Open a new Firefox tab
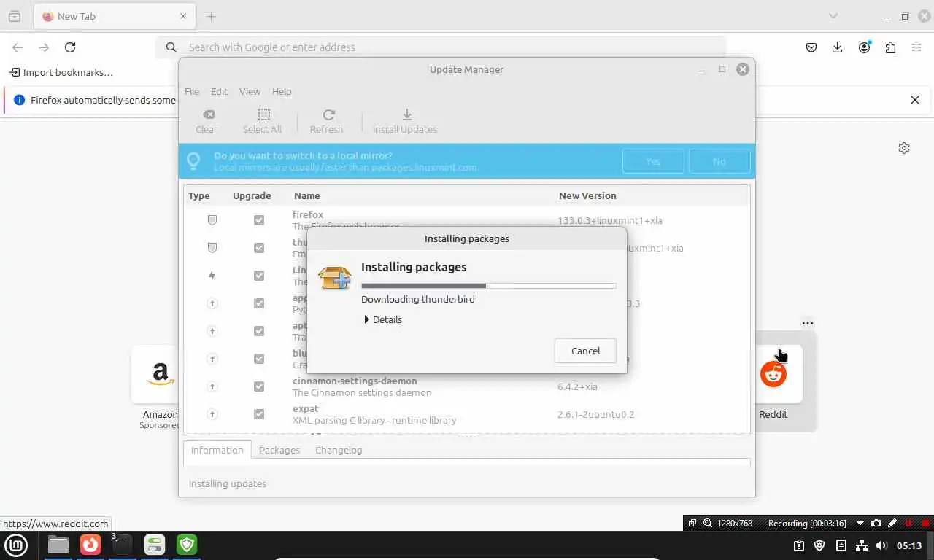The image size is (934, 560). click(x=212, y=16)
